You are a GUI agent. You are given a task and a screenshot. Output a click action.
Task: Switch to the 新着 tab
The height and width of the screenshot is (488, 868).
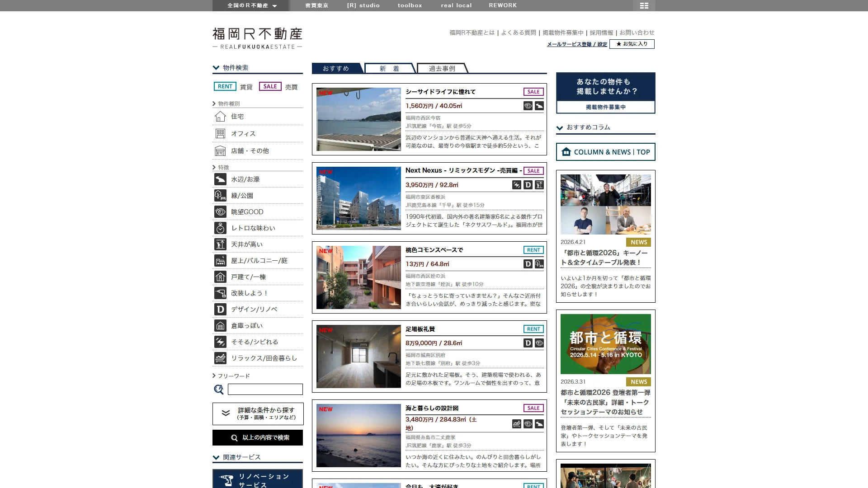pos(389,68)
